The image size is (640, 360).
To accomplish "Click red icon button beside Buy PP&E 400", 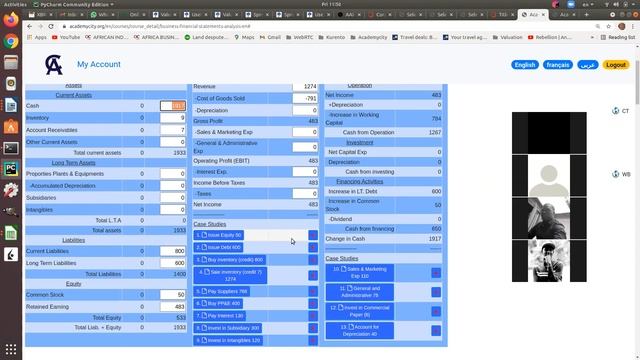I will (313, 304).
